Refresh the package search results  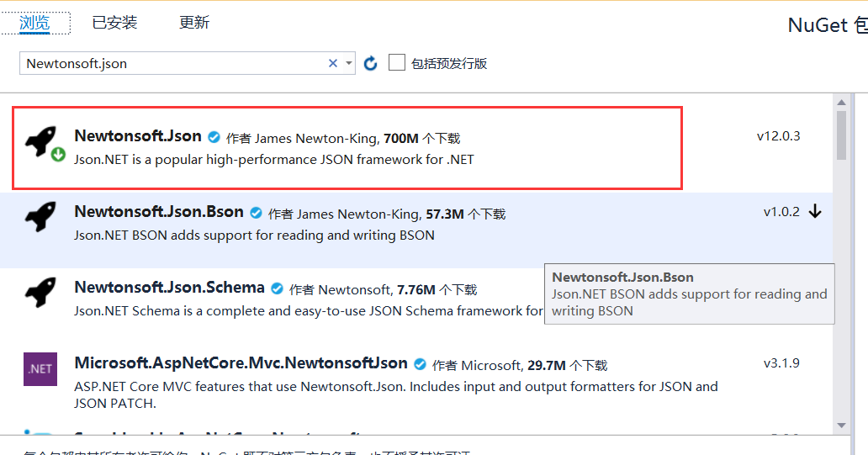(x=371, y=64)
